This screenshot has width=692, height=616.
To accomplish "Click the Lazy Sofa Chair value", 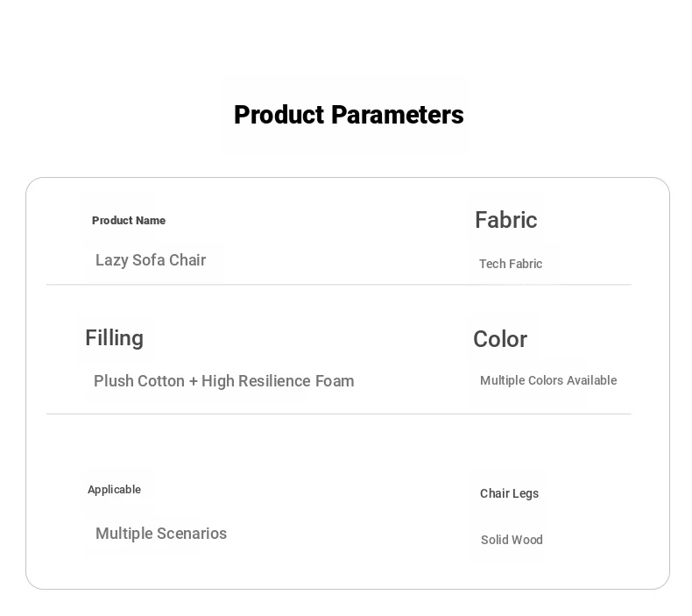I will [x=151, y=260].
